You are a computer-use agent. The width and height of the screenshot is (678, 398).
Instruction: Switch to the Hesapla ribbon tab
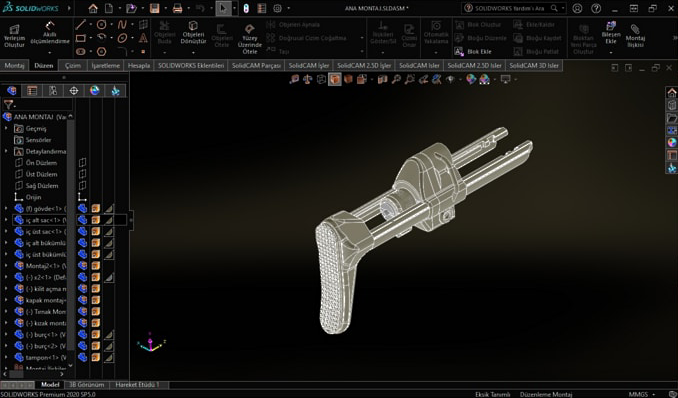[139, 66]
